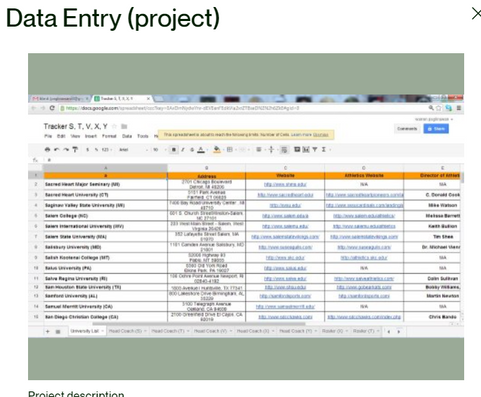Toggle italic formatting in the toolbar

pos(183,150)
